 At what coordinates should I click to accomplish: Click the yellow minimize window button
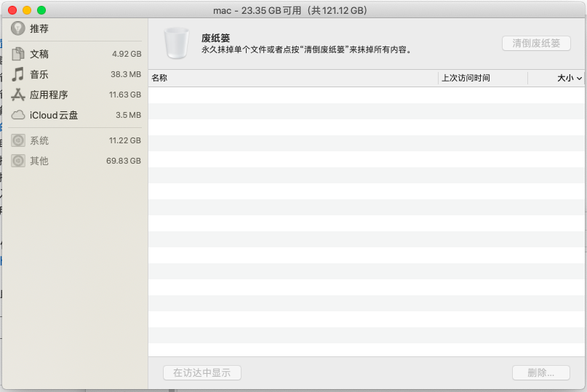(27, 10)
